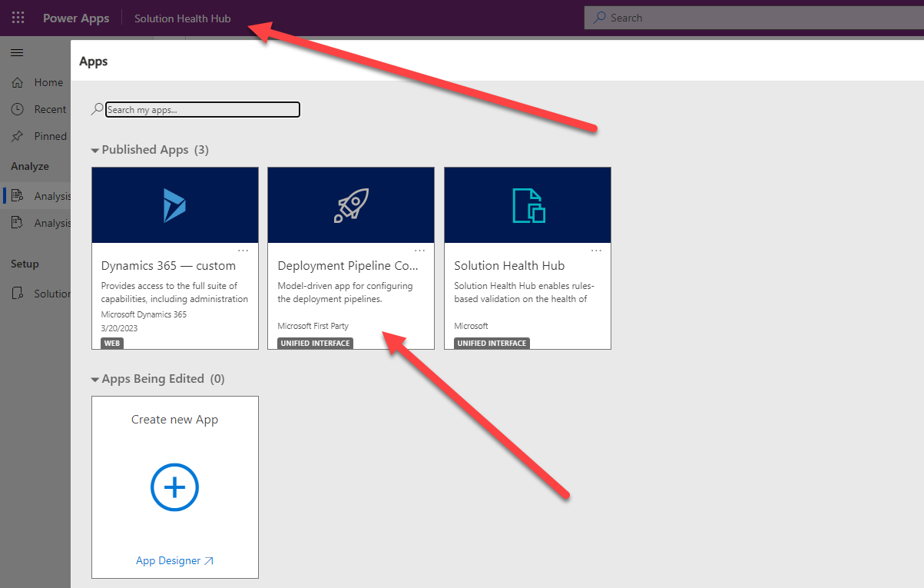
Task: Open Recent in the left navigation
Action: tap(49, 109)
